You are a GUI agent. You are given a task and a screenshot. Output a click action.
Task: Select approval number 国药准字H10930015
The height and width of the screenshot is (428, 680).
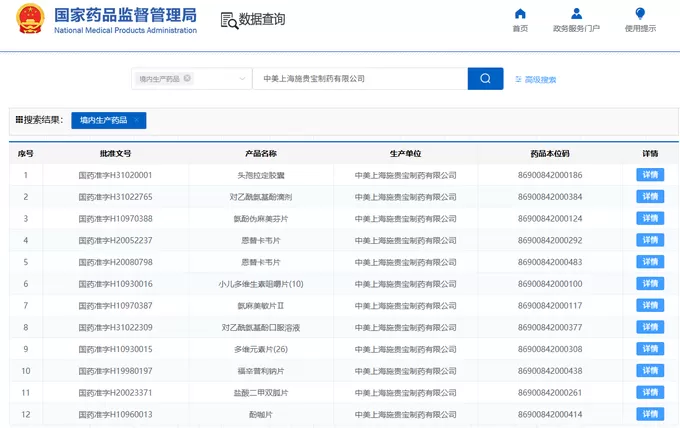tap(115, 349)
